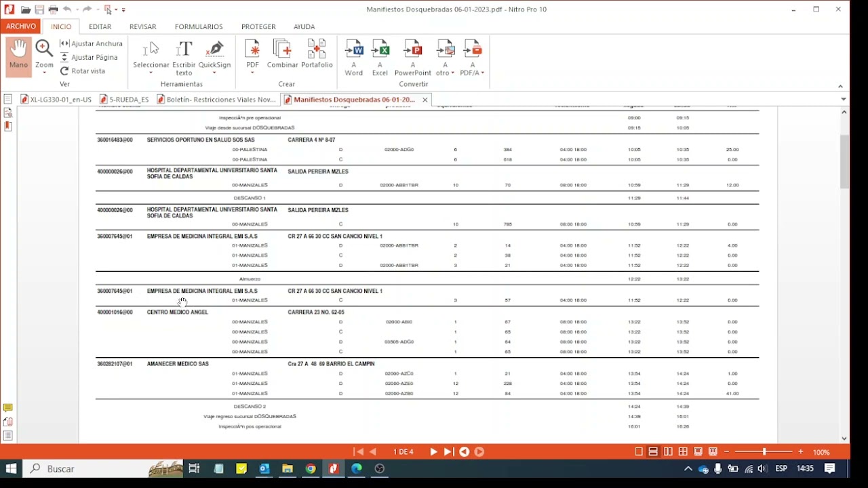Click the page number field 1 DE 4
The width and height of the screenshot is (868, 488).
click(x=403, y=451)
